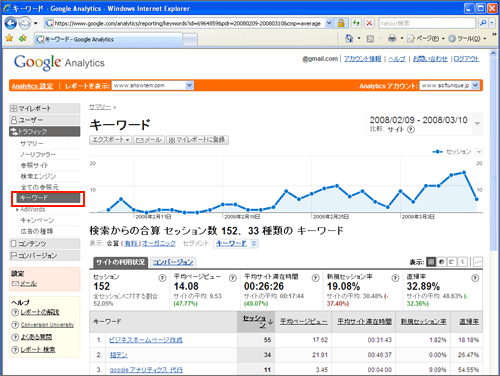Screen dimensions: 500x376
Task: Open コンテンツ section in the sidebar
Action: 45,244
